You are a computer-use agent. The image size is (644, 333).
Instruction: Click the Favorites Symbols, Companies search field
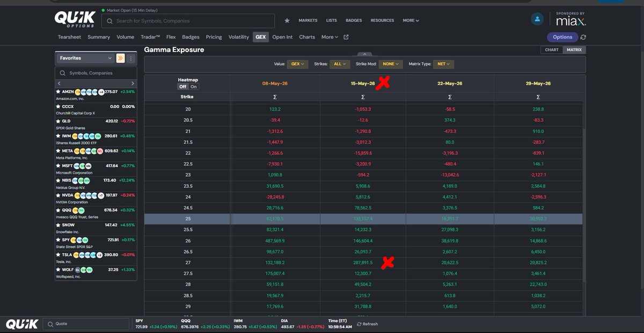tap(96, 73)
